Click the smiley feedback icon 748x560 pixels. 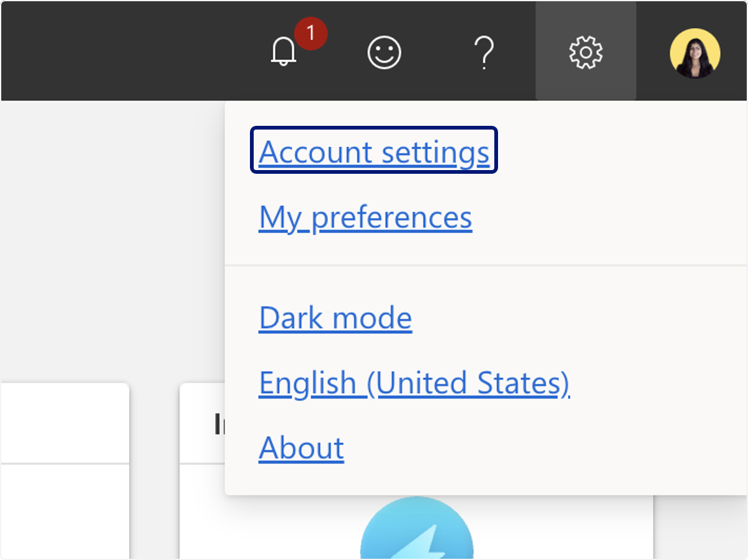click(x=384, y=52)
